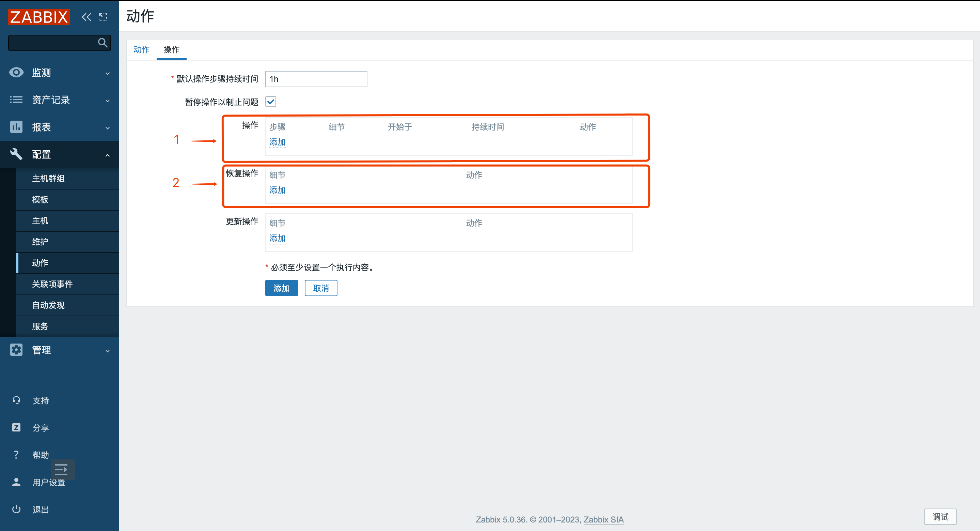This screenshot has height=531, width=980.
Task: Click the 默认操作步骤持续时间 input field
Action: [x=316, y=79]
